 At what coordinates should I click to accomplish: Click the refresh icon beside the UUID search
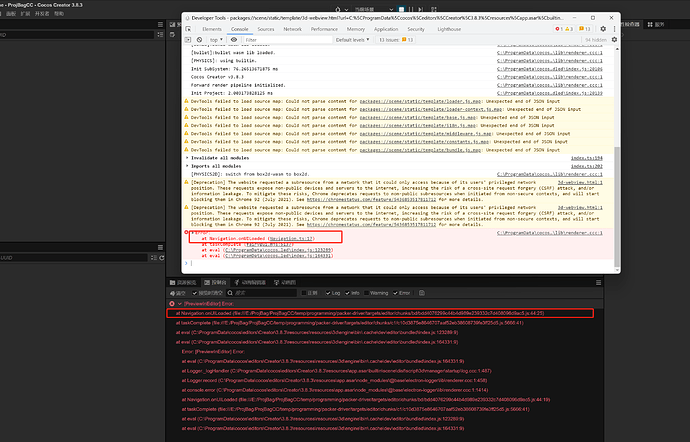coord(161,258)
